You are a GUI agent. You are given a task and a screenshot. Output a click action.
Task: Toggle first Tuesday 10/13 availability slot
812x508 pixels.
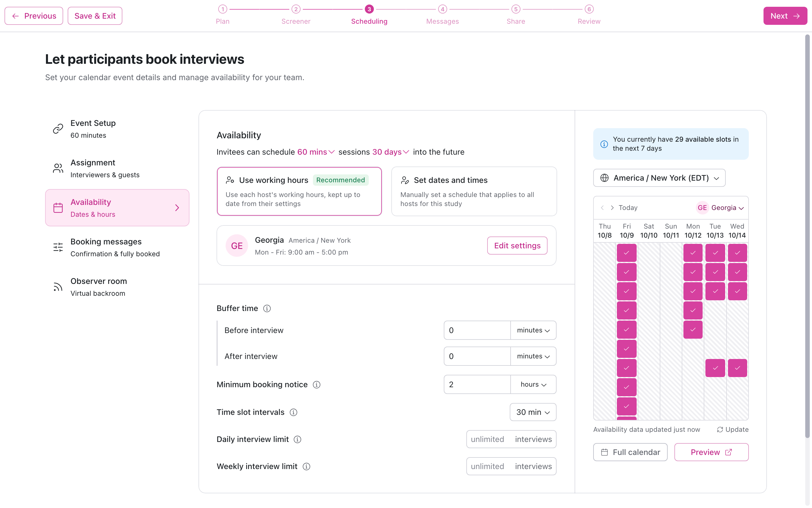[715, 253]
